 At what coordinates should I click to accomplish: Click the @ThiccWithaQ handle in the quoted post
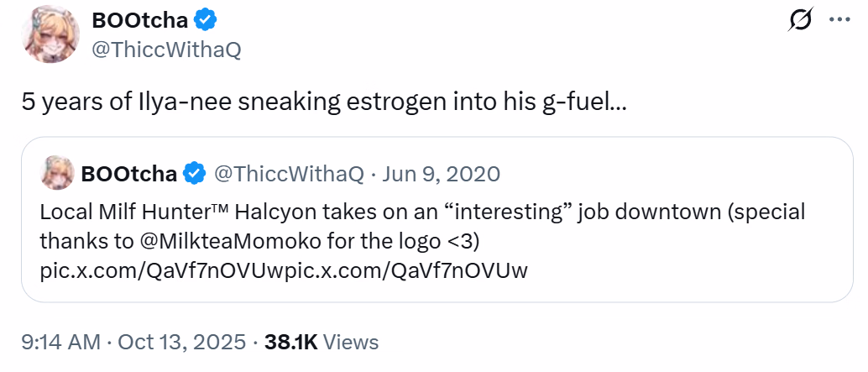point(290,174)
